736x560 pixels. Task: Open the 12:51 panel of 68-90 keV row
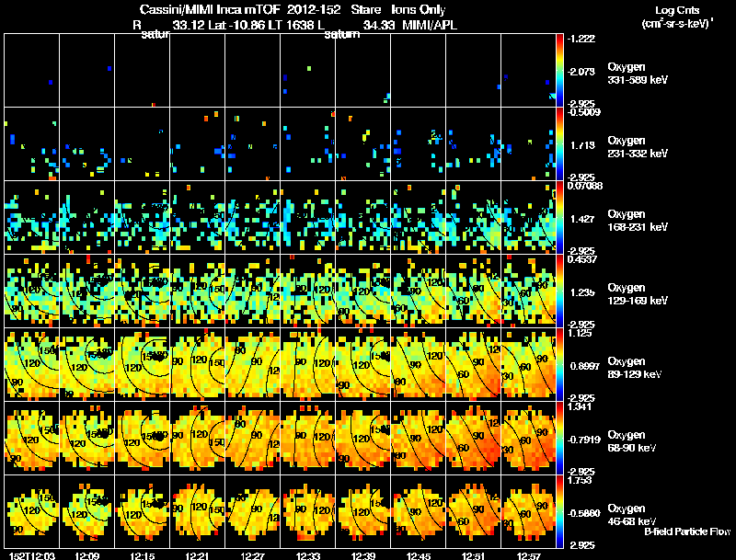pyautogui.click(x=473, y=438)
